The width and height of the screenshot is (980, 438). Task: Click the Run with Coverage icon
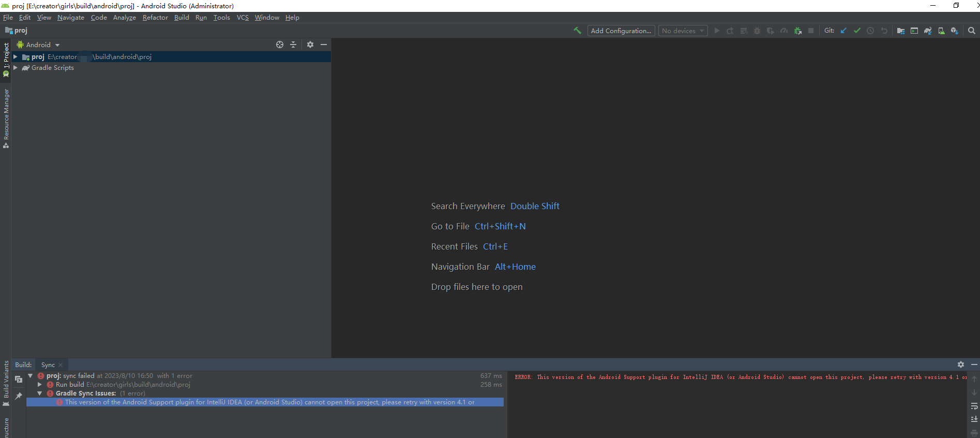pos(771,31)
